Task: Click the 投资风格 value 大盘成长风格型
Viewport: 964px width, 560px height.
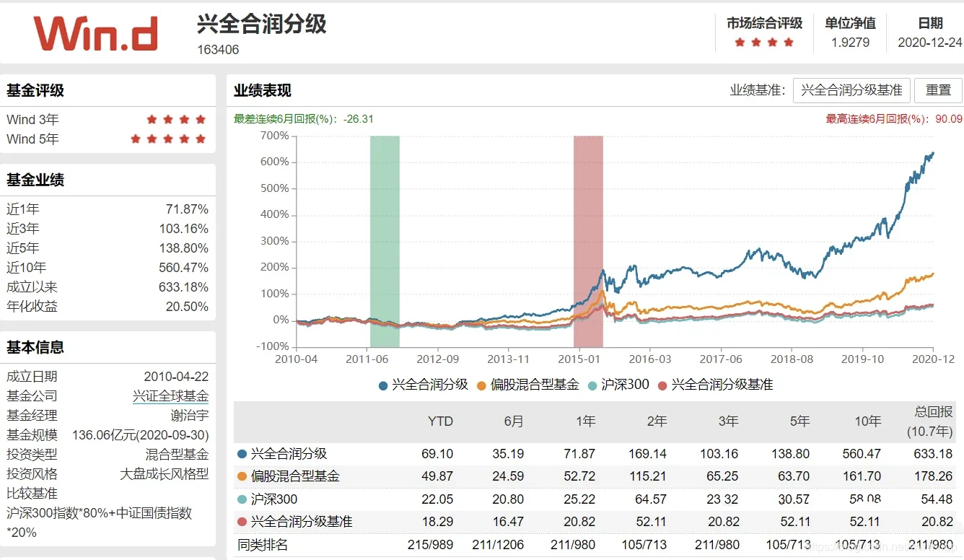Action: 165,474
